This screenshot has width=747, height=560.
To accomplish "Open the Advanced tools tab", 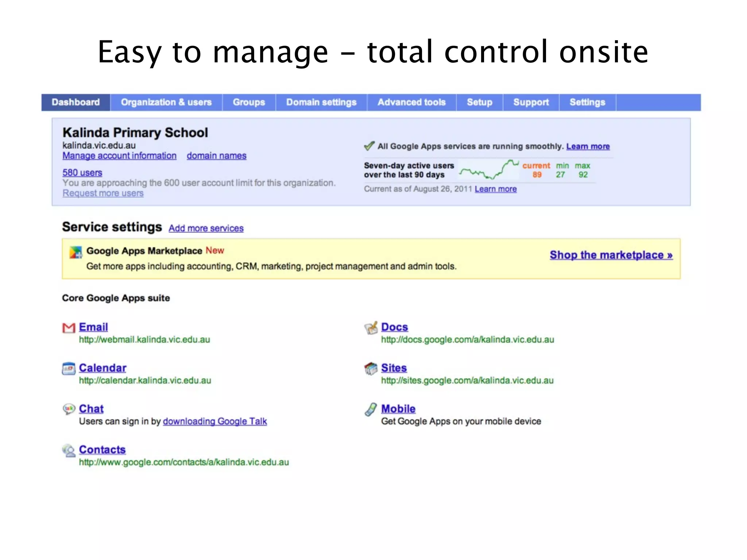I will pos(412,102).
